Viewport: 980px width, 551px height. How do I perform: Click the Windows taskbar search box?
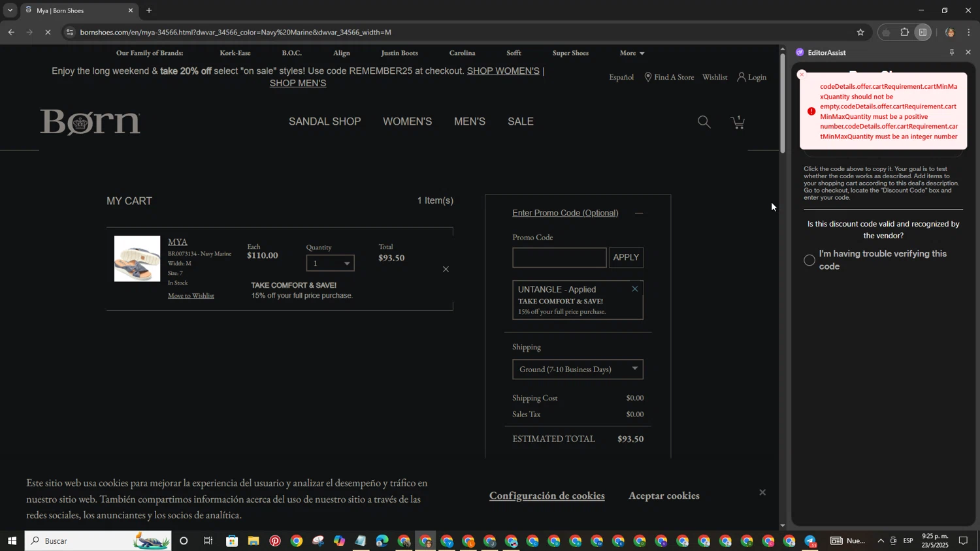pyautogui.click(x=98, y=541)
